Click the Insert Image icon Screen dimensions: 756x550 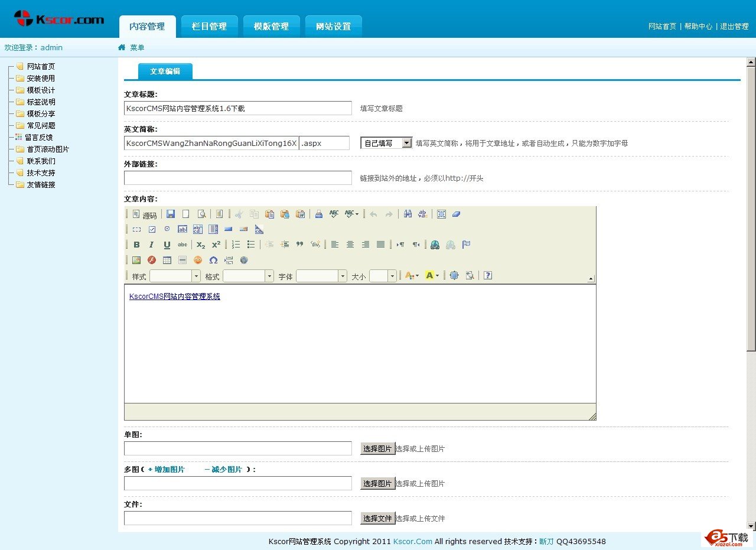click(136, 260)
